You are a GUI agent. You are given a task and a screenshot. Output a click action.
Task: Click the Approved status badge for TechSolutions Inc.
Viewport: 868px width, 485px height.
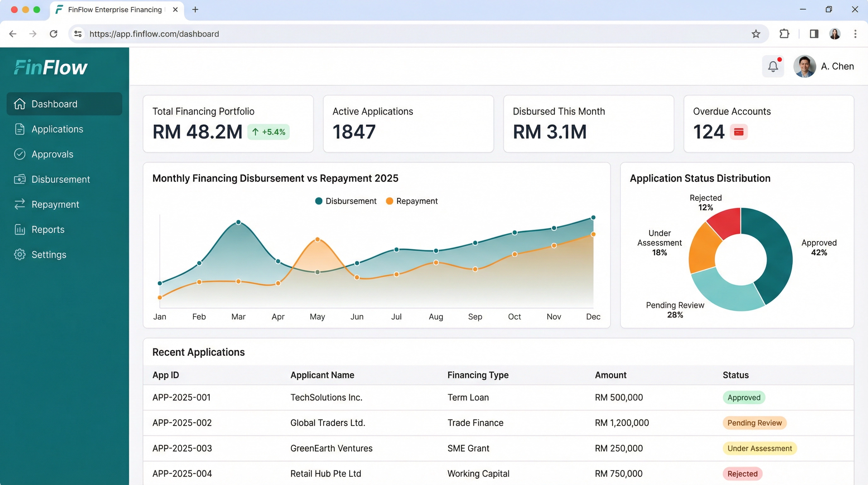point(744,397)
